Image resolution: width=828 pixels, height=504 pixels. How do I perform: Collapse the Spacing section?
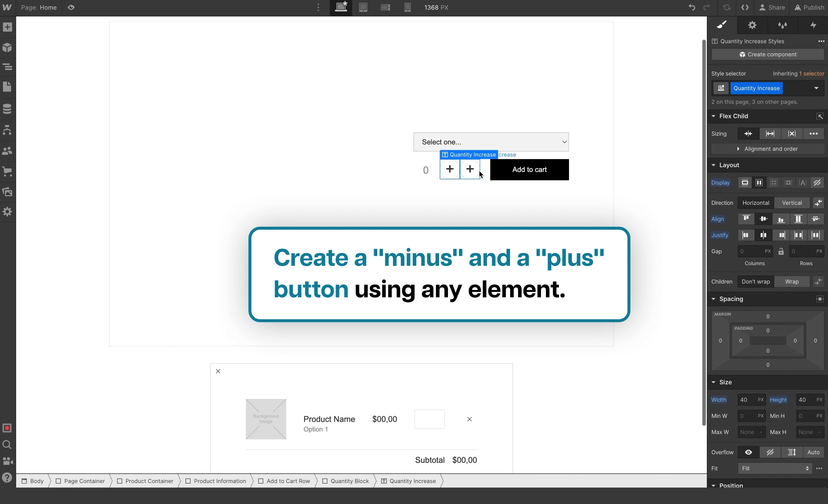(x=713, y=299)
